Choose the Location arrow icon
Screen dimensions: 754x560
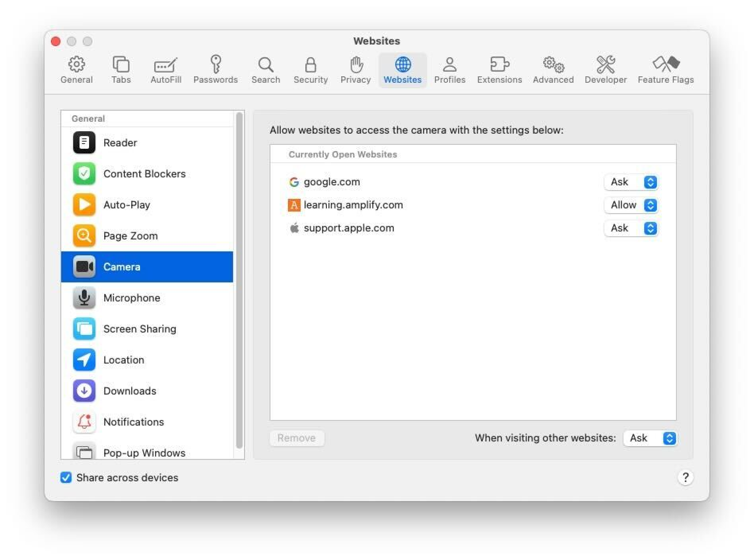click(84, 360)
